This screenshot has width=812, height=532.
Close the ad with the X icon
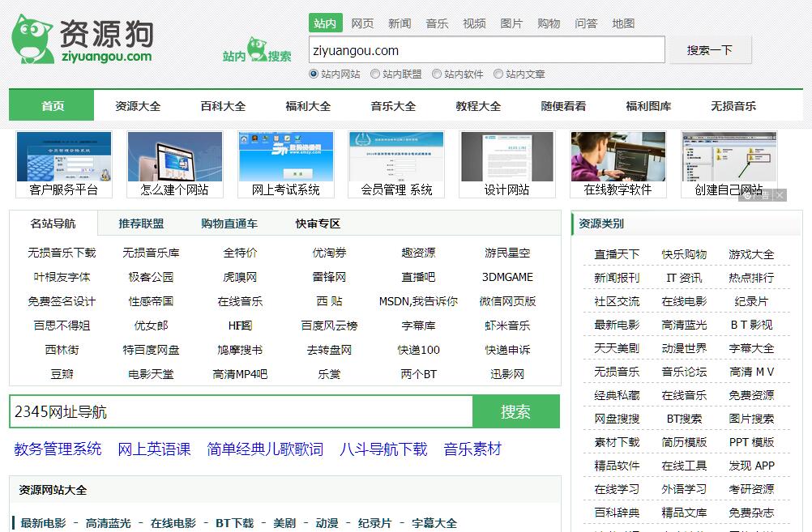779,195
